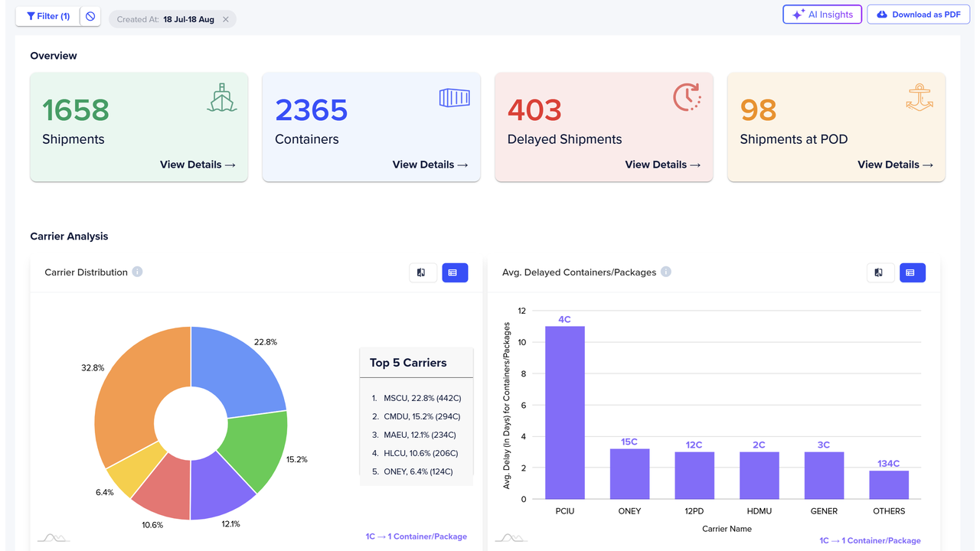980x551 pixels.
Task: Open the Filter (1) dropdown
Action: 47,16
